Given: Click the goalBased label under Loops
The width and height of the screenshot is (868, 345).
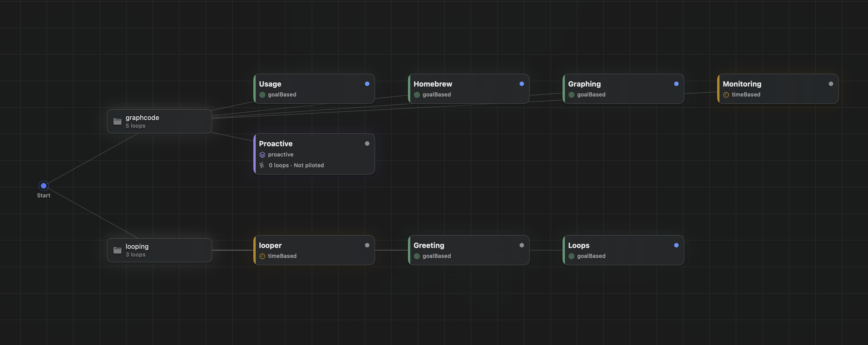Looking at the screenshot, I should [x=591, y=256].
